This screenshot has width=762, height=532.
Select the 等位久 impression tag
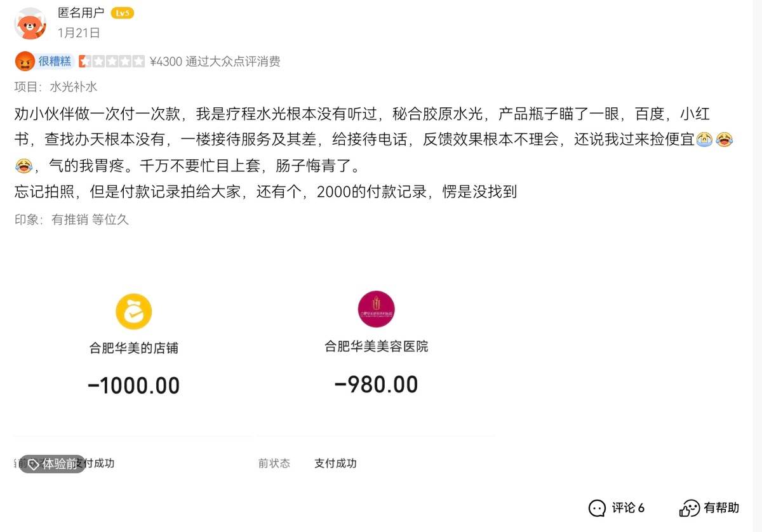pyautogui.click(x=110, y=220)
